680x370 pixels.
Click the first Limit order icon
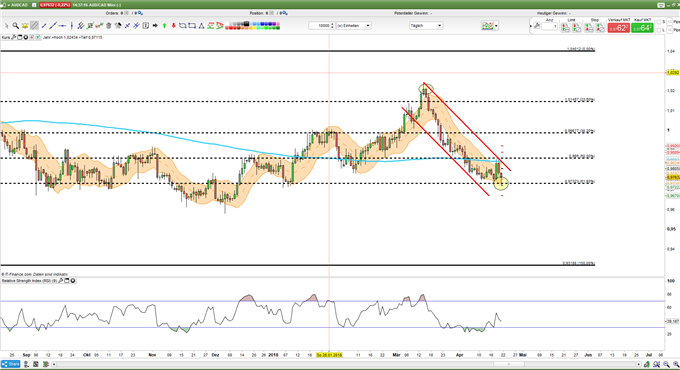(x=566, y=28)
